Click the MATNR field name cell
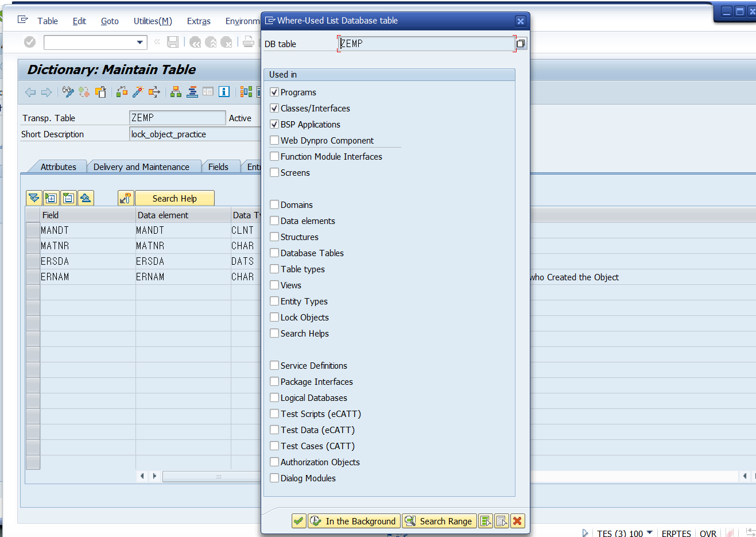Image resolution: width=756 pixels, height=537 pixels. 87,246
